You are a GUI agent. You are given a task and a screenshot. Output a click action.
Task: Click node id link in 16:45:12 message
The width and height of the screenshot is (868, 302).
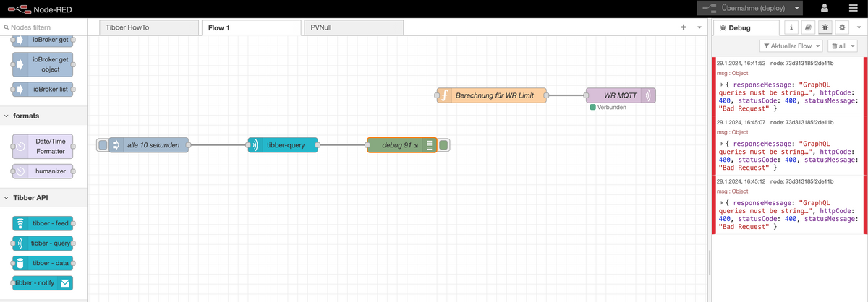coord(802,183)
